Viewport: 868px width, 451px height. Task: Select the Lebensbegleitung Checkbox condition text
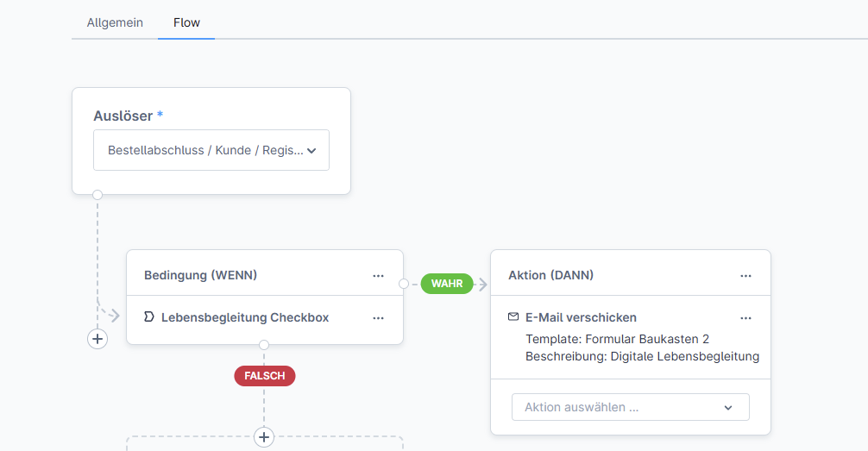(245, 317)
